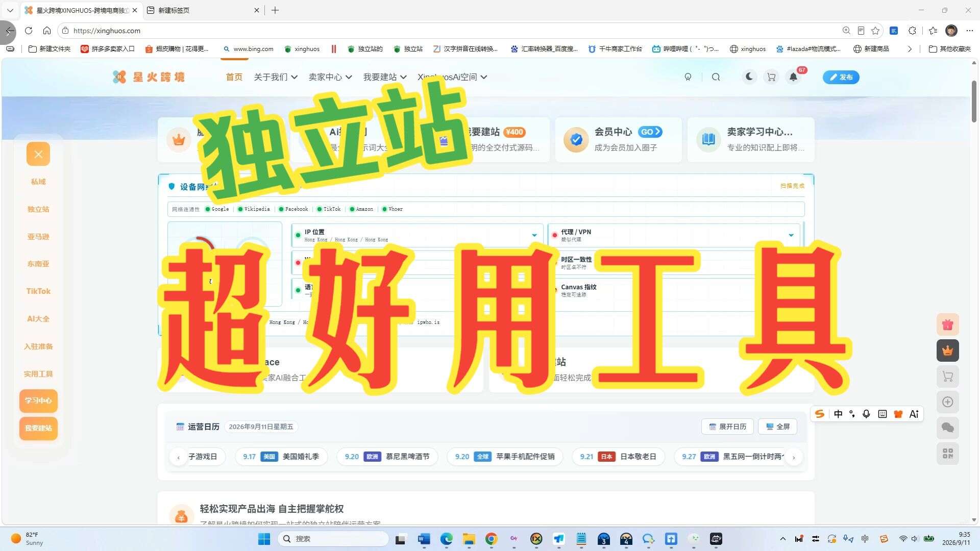980x551 pixels.
Task: Refresh the page with reload icon
Action: 29,31
